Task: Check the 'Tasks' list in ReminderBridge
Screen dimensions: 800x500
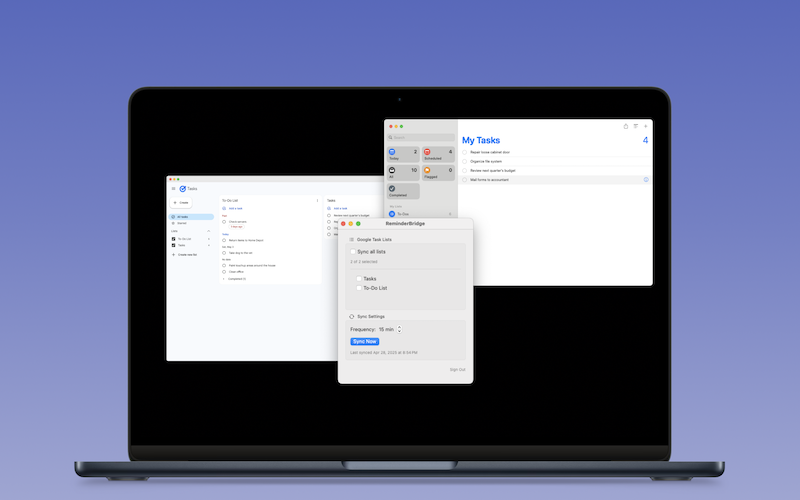Action: (x=359, y=279)
